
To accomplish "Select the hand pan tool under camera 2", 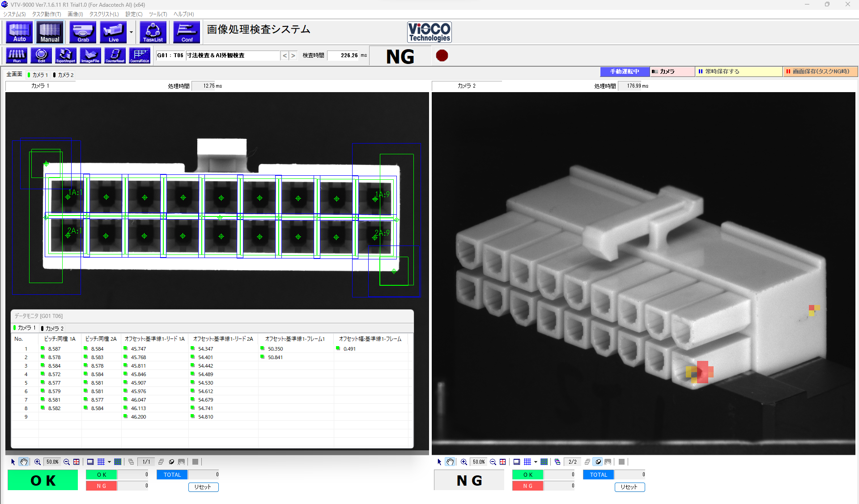I will click(450, 462).
